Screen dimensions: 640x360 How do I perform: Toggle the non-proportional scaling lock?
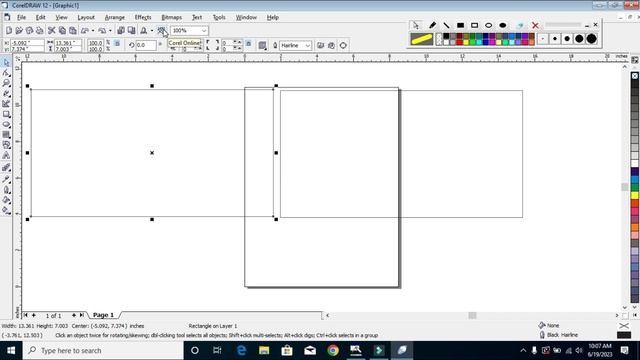click(x=117, y=43)
